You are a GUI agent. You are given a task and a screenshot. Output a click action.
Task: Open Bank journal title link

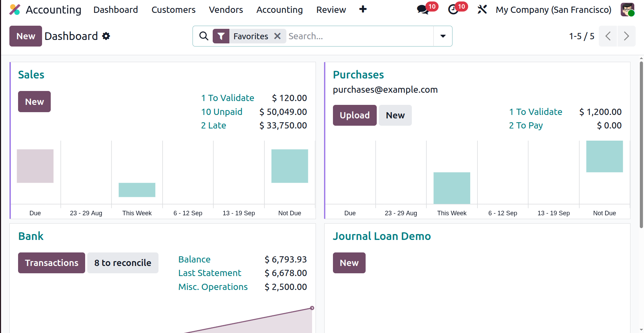(31, 236)
